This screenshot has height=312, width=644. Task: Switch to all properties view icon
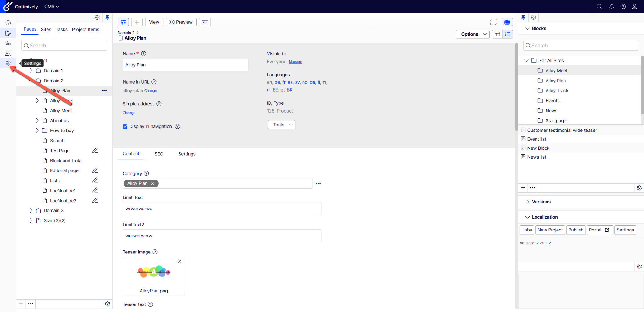point(508,34)
